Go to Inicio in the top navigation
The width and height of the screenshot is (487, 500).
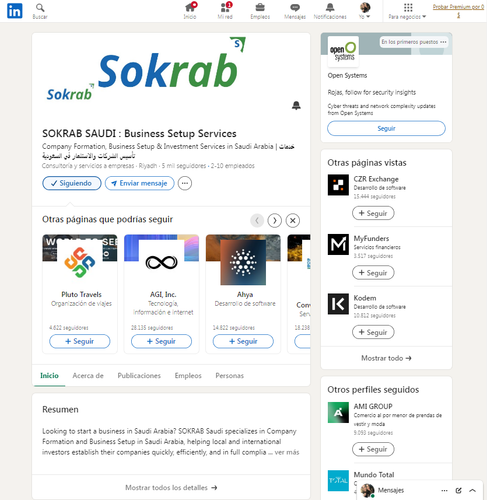[x=190, y=11]
